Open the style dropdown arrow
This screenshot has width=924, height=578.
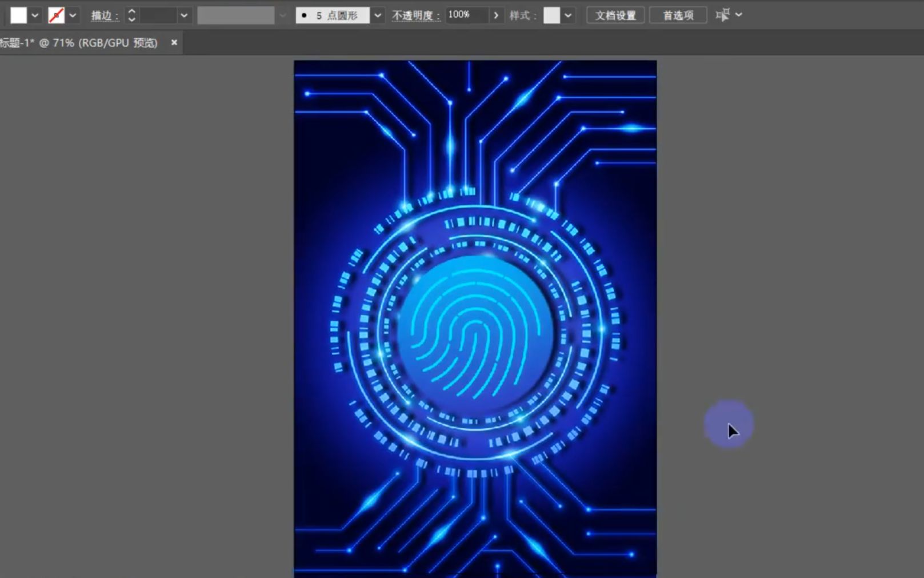click(566, 15)
